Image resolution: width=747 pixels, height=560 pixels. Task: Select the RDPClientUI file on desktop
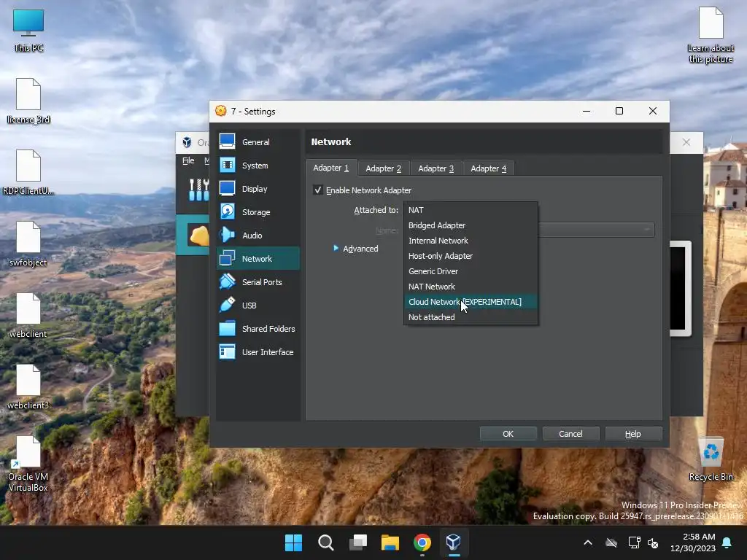[x=28, y=172]
